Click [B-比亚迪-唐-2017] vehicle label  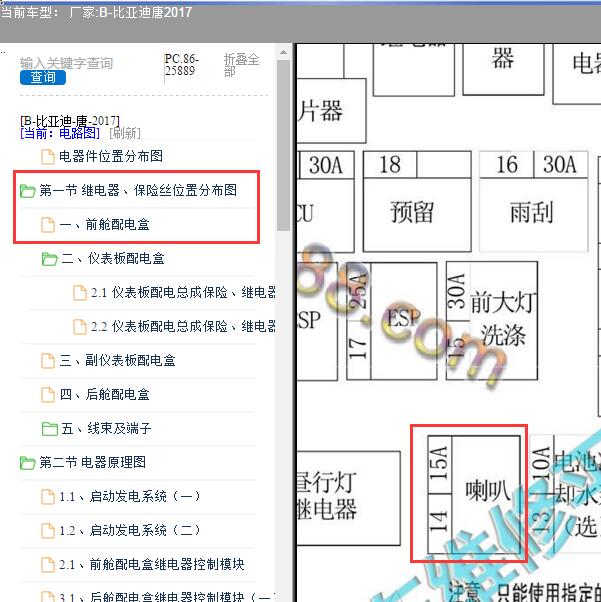[70, 121]
